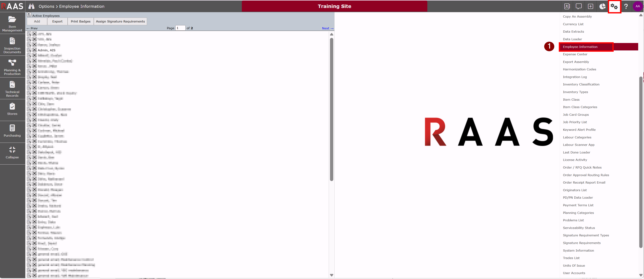
Task: Collapse the left sidebar
Action: click(x=12, y=154)
